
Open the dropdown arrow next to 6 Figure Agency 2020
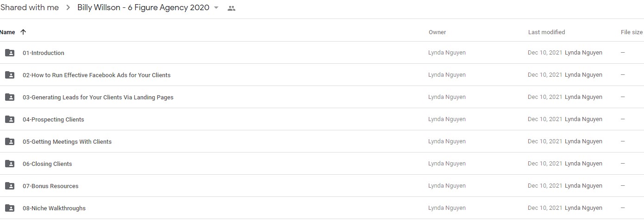pyautogui.click(x=216, y=8)
